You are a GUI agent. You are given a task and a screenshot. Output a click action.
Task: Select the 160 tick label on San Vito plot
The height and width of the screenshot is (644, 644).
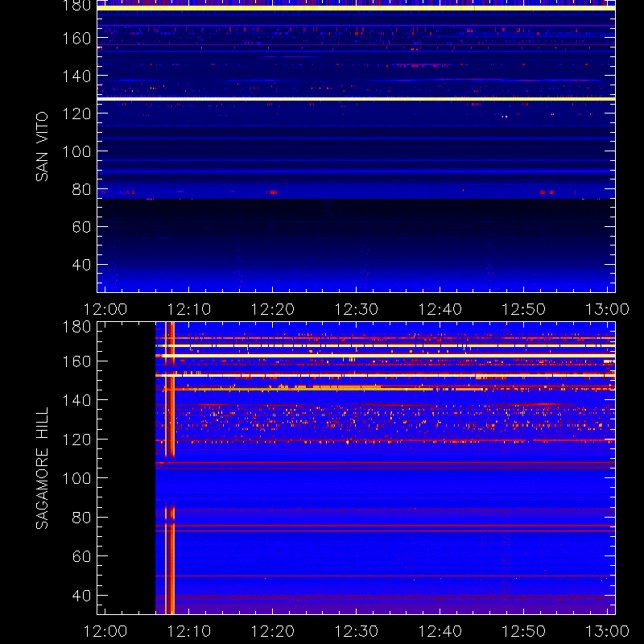point(76,38)
